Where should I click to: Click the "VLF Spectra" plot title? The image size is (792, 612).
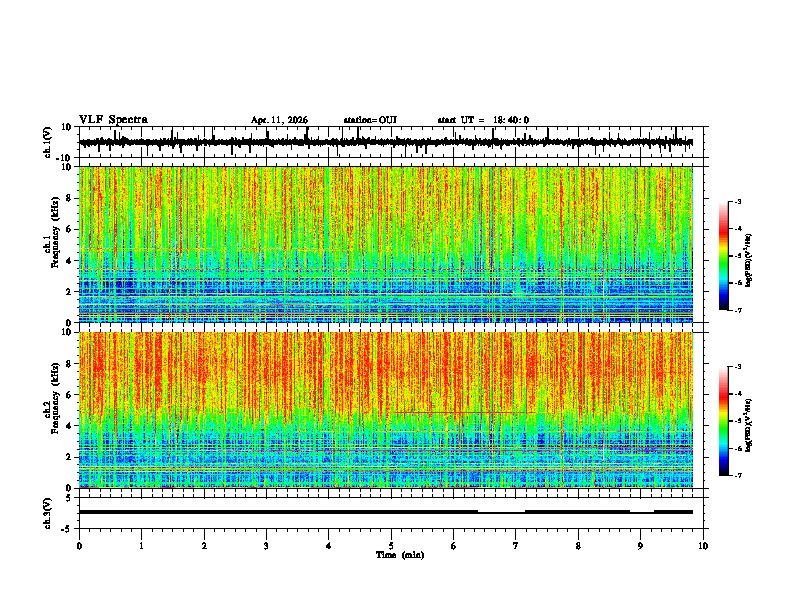click(x=113, y=120)
